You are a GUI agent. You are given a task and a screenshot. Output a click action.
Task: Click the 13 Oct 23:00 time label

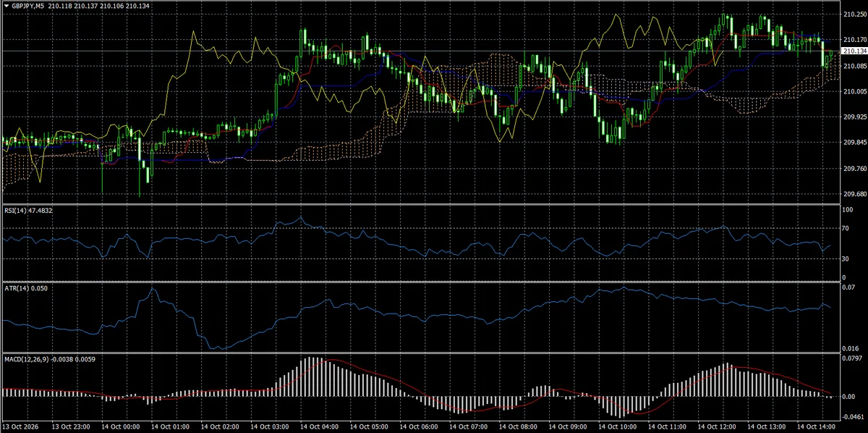71,427
